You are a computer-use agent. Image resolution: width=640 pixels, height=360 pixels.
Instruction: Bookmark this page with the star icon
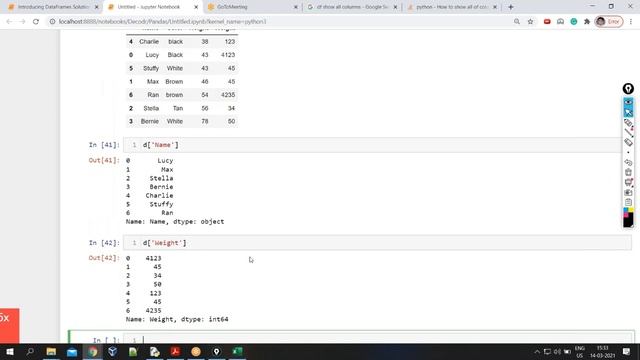530,22
